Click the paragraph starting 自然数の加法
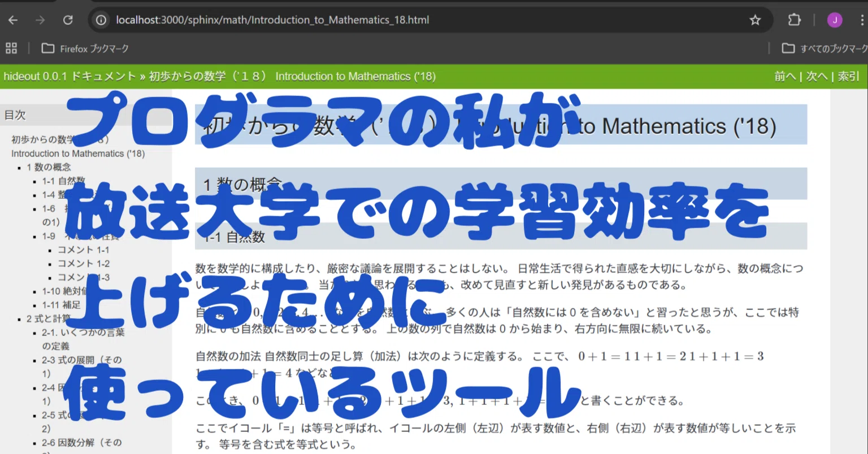This screenshot has height=454, width=868. [x=480, y=365]
